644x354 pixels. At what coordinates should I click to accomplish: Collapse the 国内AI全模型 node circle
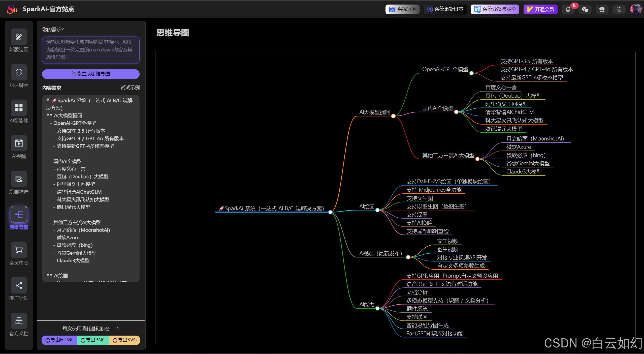coord(456,112)
